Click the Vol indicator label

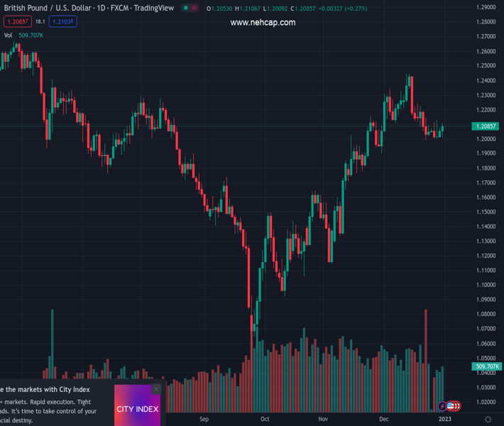point(8,35)
